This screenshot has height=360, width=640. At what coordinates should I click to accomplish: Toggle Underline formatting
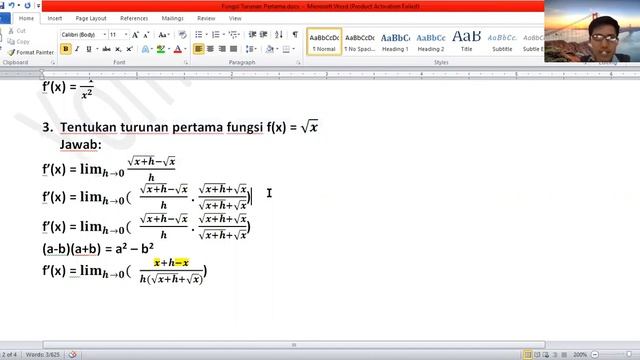[89, 49]
